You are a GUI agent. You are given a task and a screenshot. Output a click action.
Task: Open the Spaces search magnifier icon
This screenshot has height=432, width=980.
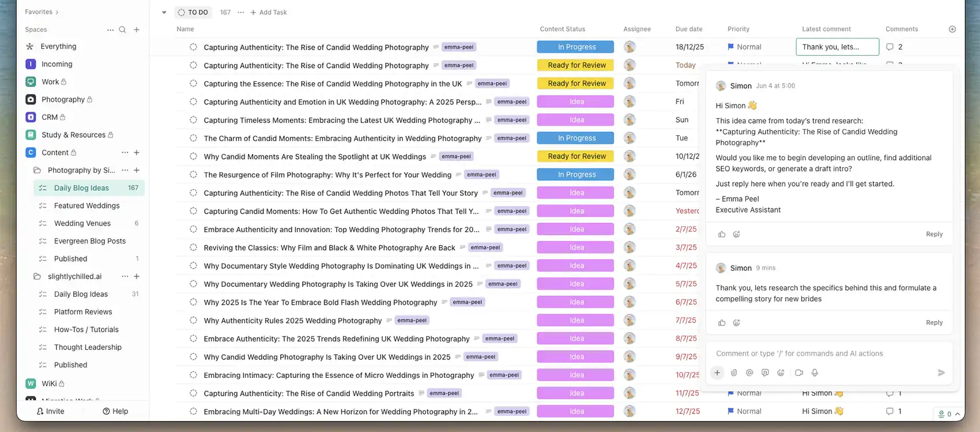point(122,29)
